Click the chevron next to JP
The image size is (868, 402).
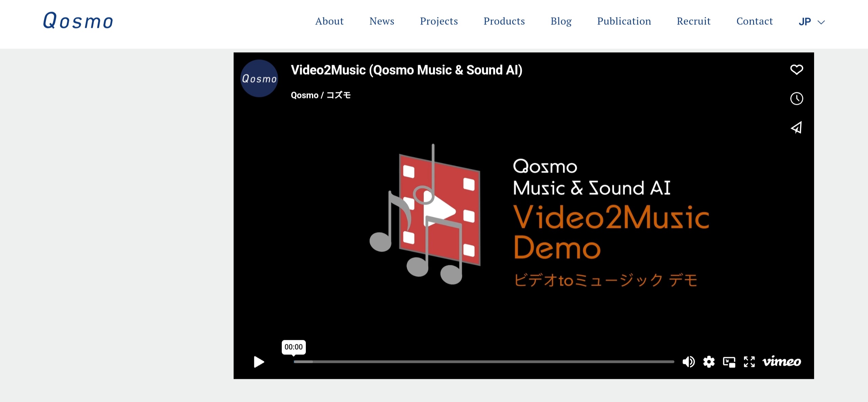pyautogui.click(x=821, y=22)
